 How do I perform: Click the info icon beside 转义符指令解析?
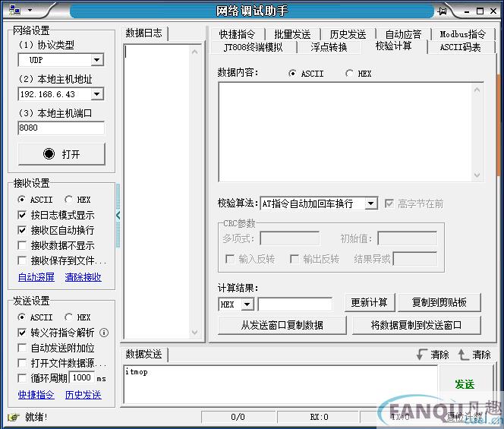(104, 333)
